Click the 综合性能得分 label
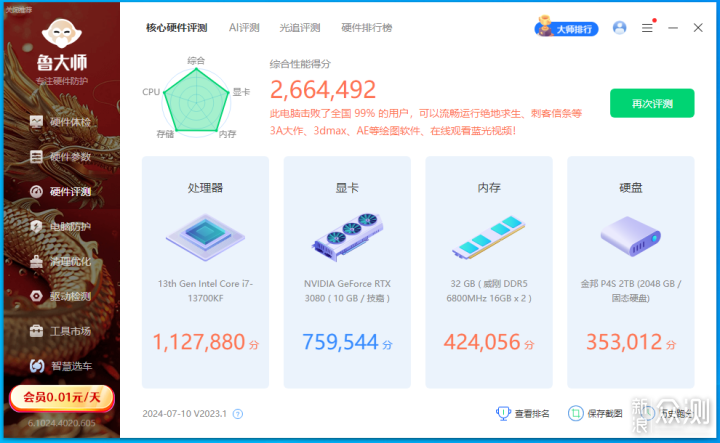 click(x=300, y=64)
